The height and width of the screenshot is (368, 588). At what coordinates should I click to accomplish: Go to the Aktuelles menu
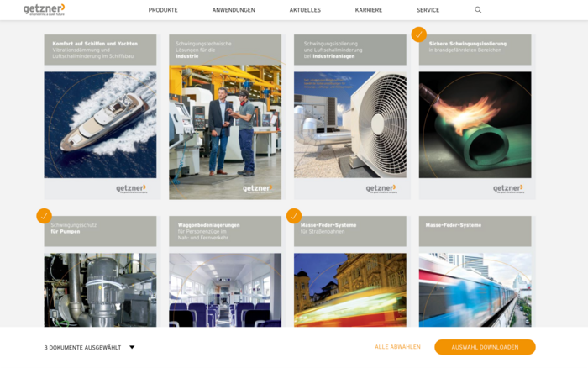(305, 10)
